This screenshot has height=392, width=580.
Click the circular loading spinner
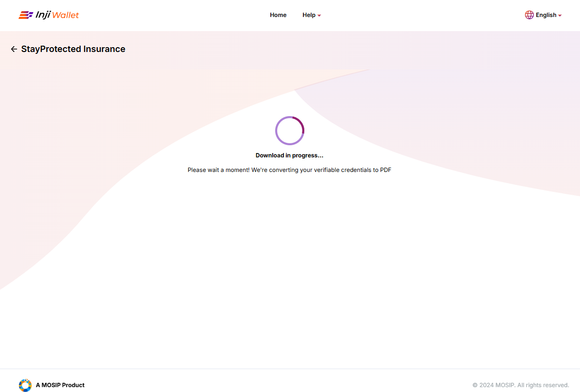pos(290,131)
